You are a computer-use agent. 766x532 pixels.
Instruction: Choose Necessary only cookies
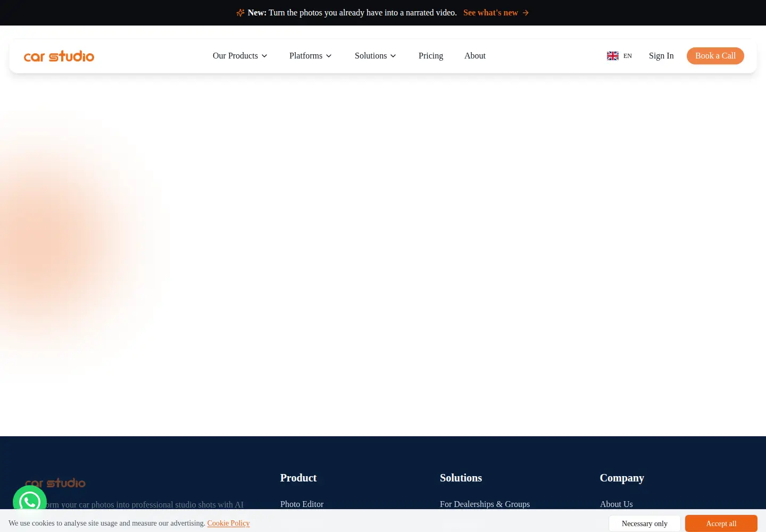(x=645, y=523)
